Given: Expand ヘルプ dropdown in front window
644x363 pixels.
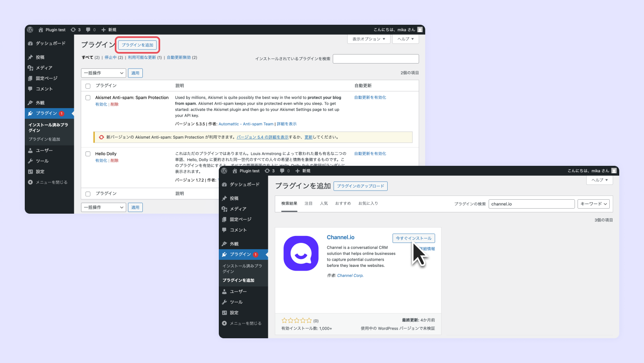Looking at the screenshot, I should [599, 180].
